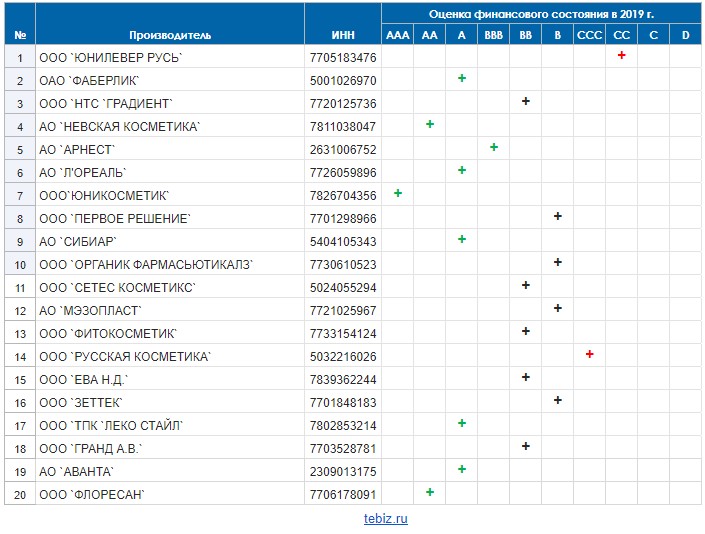Click the CCC rating column header
705x534 pixels.
pyautogui.click(x=589, y=35)
